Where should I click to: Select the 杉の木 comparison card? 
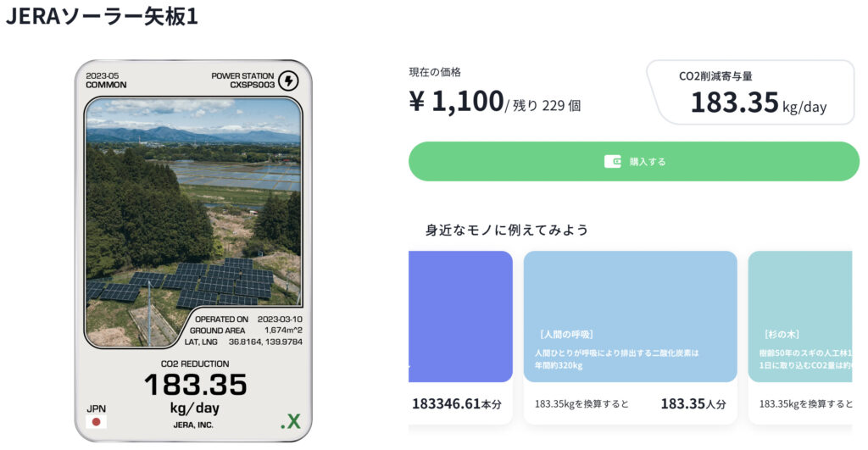(x=799, y=317)
